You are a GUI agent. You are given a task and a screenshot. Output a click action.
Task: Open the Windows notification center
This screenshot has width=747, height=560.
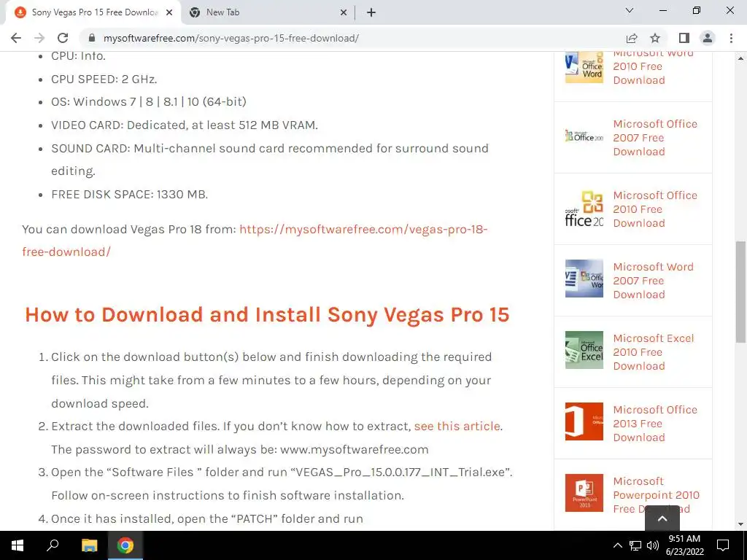point(723,545)
